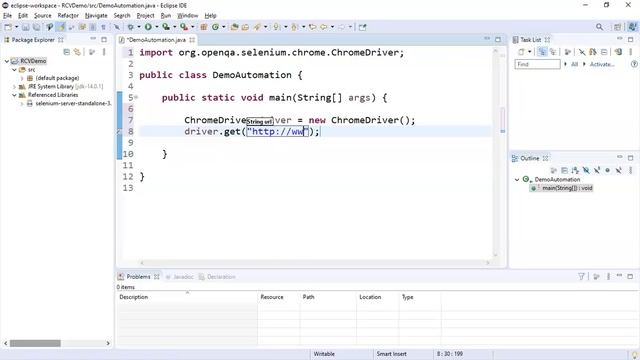Image resolution: width=640 pixels, height=360 pixels.
Task: Run the program with green Run icon
Action: [148, 27]
